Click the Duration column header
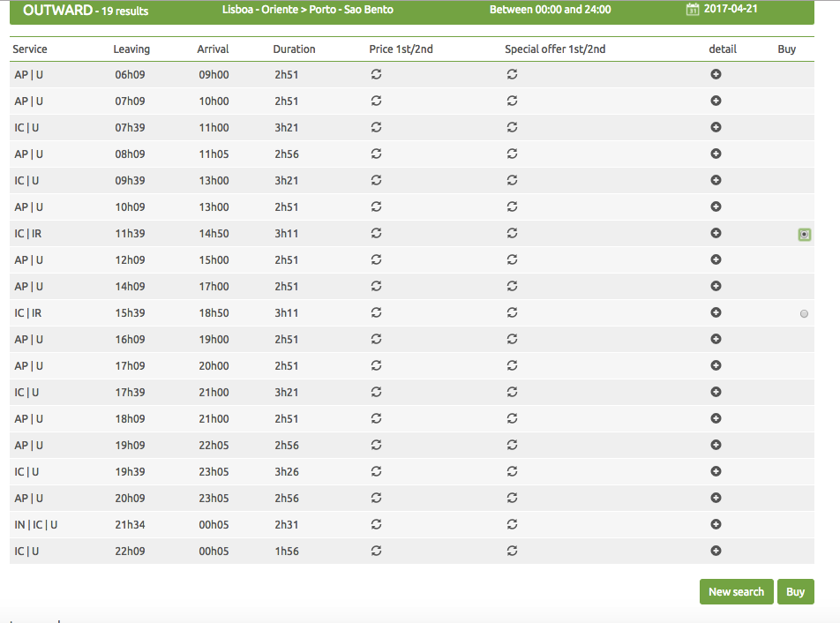 [x=294, y=49]
